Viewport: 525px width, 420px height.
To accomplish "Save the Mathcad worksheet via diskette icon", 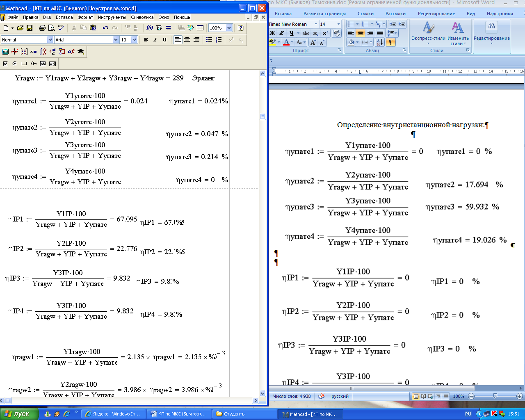I will coord(30,28).
